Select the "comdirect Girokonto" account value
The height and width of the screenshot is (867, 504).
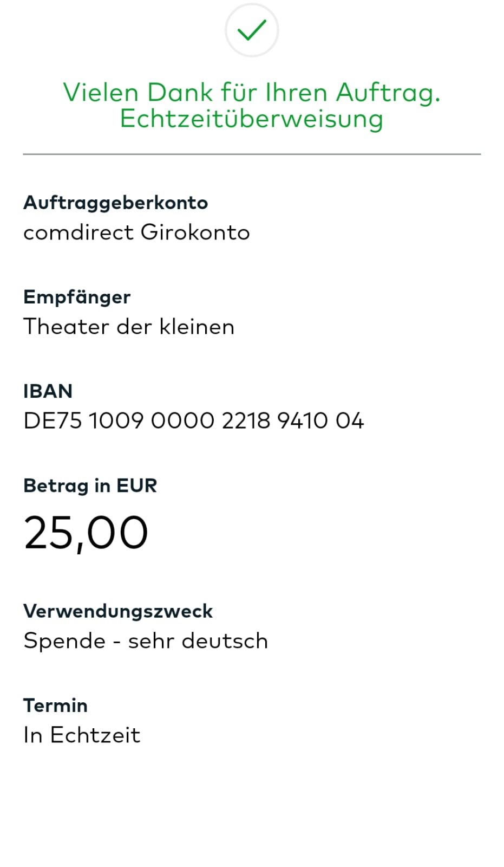click(x=136, y=232)
